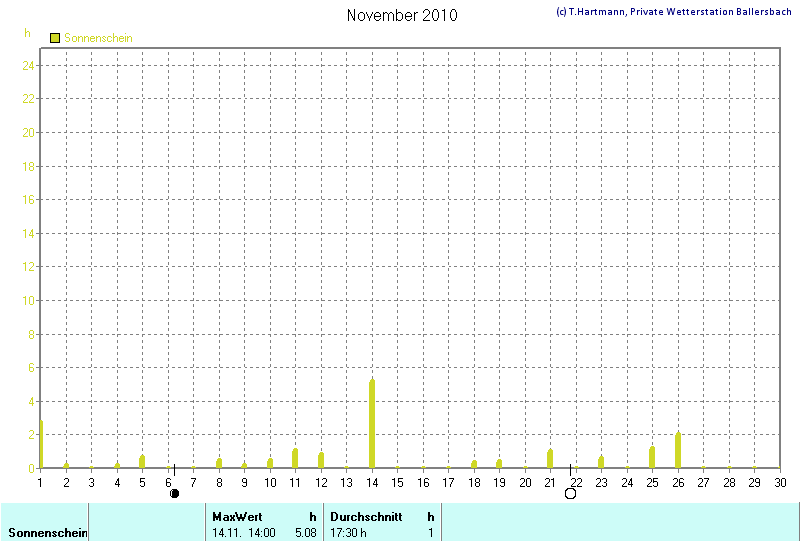The height and width of the screenshot is (541, 800).
Task: Click the sunshine bar for day 18
Action: [x=474, y=464]
